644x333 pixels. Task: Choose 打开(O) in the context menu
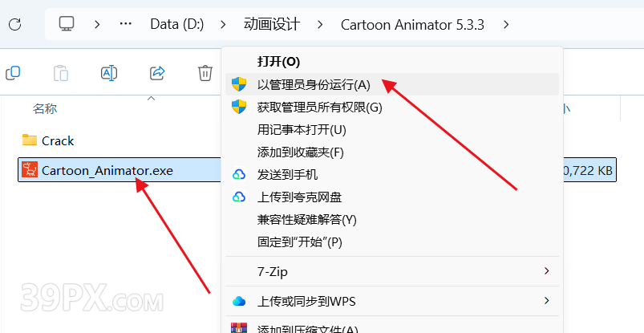coord(278,61)
